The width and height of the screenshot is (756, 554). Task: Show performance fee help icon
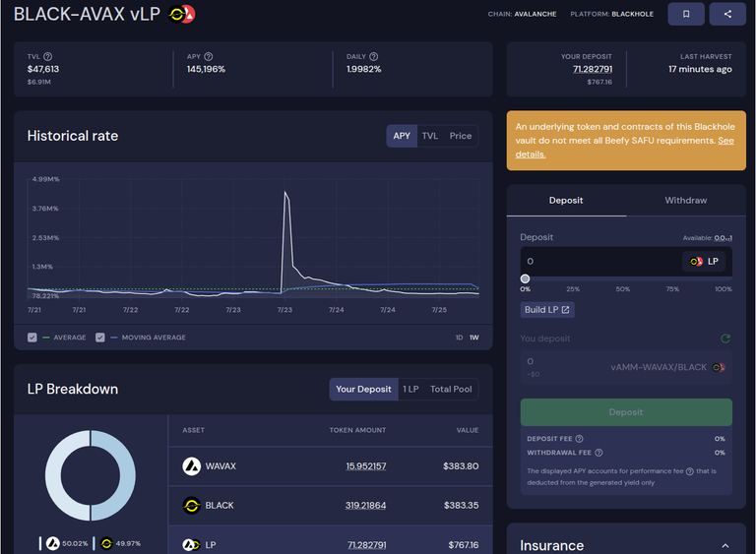(x=689, y=471)
